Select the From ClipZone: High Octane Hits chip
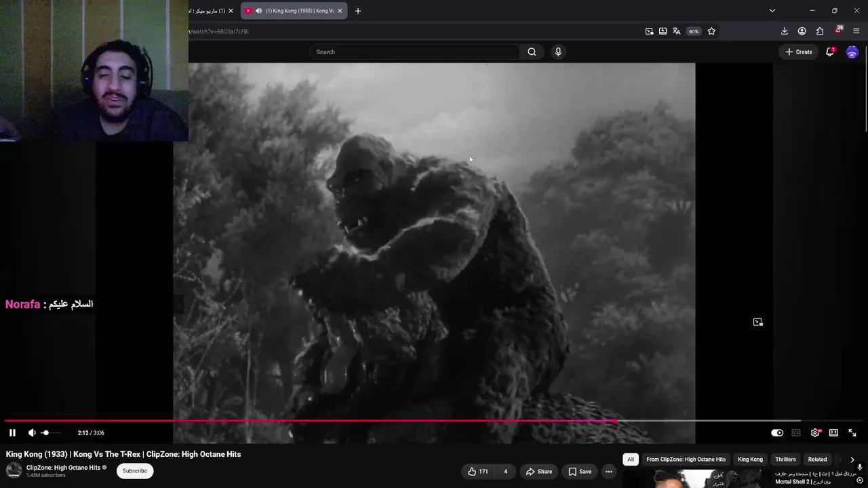Screen dimensions: 868x488 (686, 460)
